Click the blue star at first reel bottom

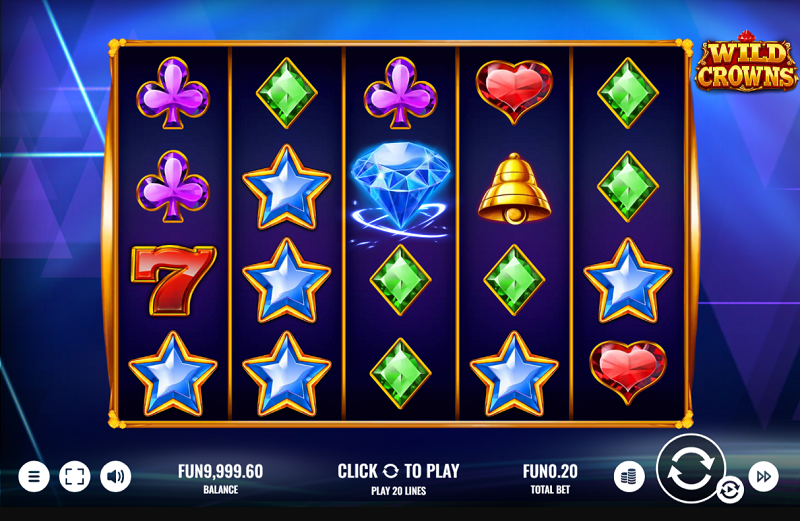pos(173,374)
